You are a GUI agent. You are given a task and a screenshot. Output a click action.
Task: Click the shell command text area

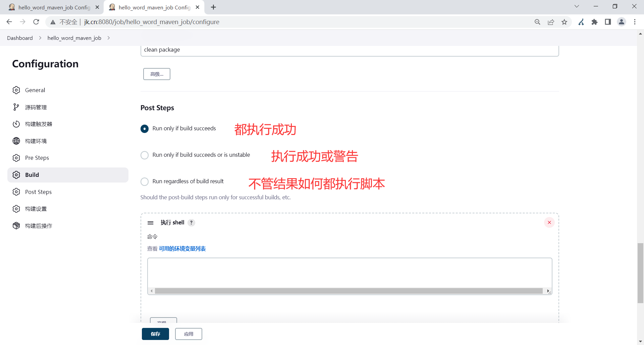[350, 273]
